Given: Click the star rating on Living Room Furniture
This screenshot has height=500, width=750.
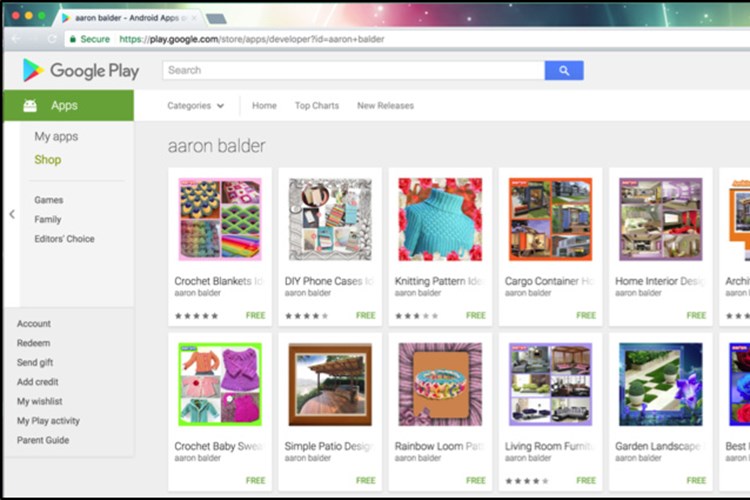Looking at the screenshot, I should [527, 481].
